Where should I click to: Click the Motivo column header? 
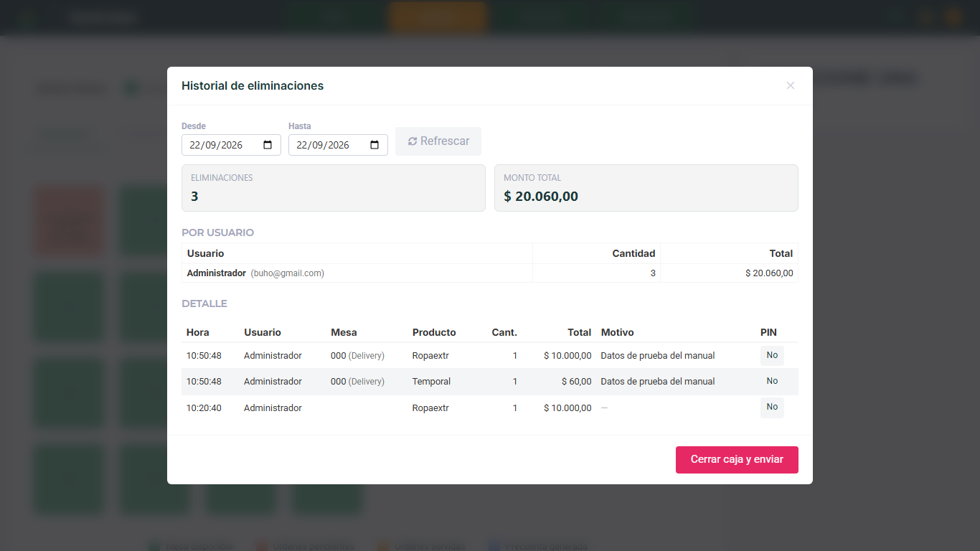coord(618,332)
